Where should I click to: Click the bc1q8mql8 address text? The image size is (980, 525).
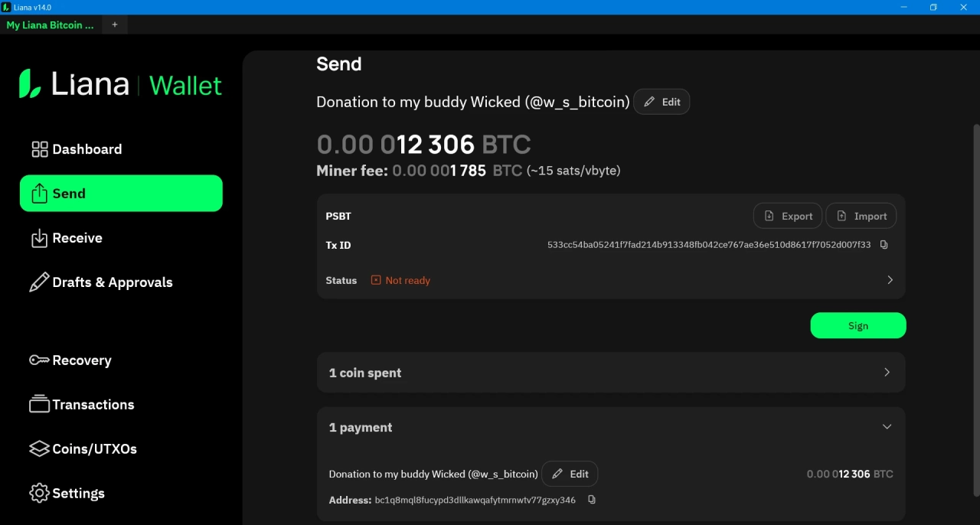pyautogui.click(x=475, y=500)
